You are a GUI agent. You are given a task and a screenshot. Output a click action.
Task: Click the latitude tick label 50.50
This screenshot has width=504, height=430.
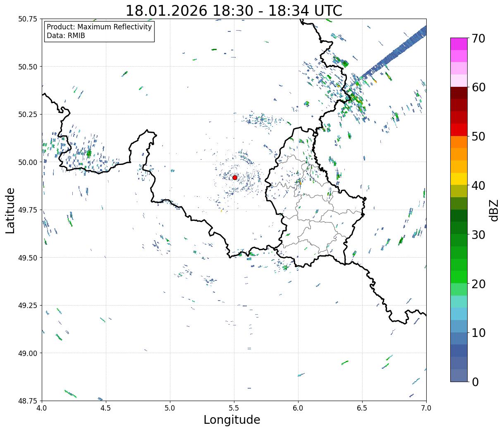point(28,67)
